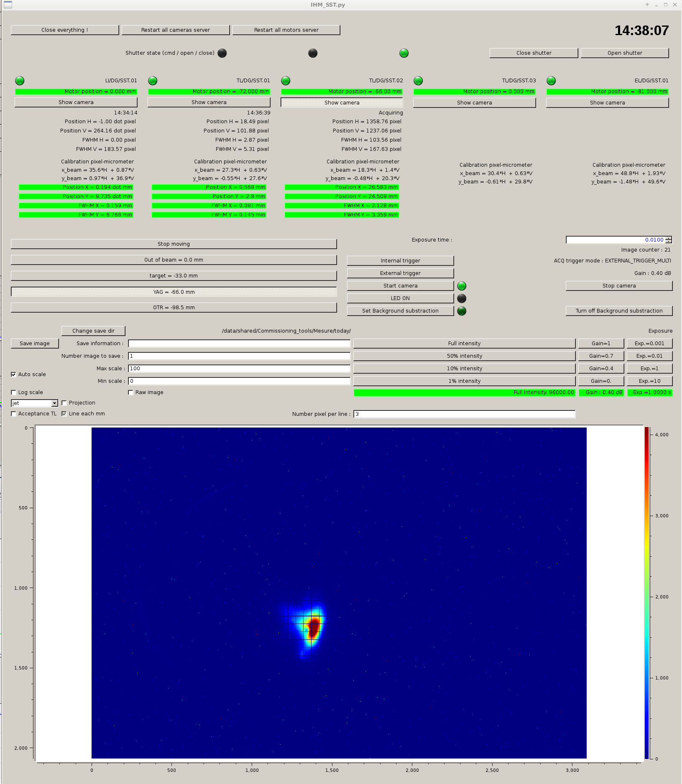Toggle the Line each mm checkbox
Image resolution: width=682 pixels, height=784 pixels.
64,414
